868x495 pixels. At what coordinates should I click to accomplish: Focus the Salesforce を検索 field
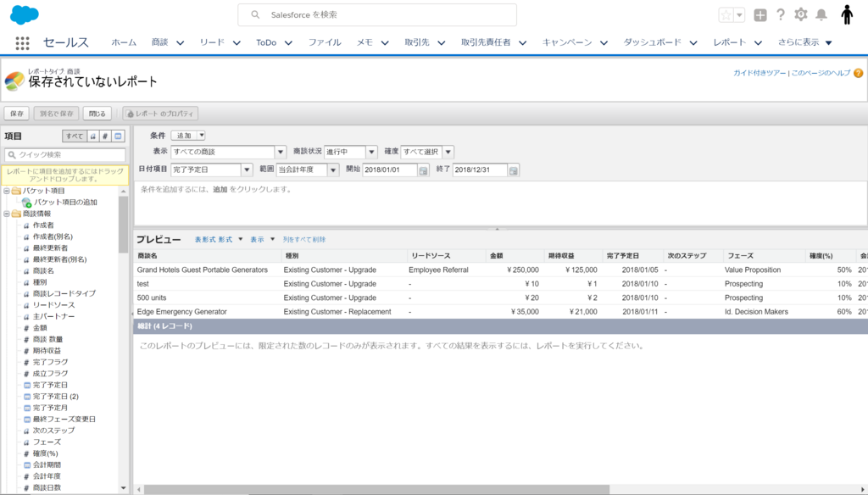(377, 15)
